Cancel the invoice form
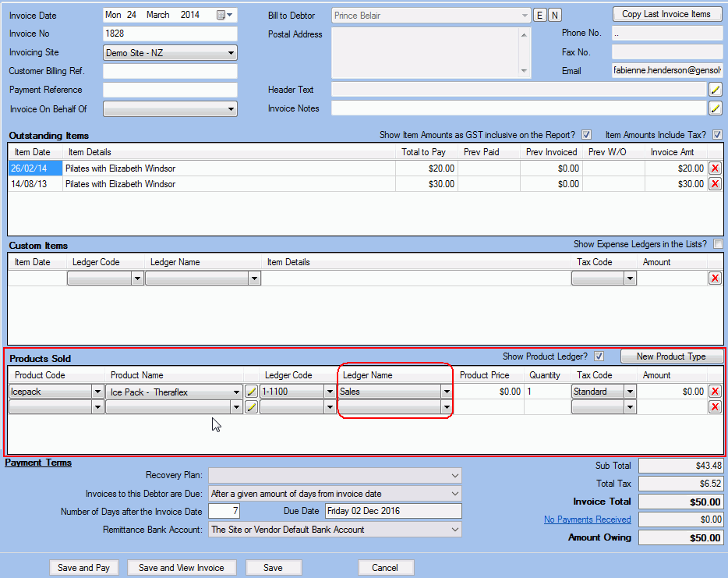 (385, 567)
